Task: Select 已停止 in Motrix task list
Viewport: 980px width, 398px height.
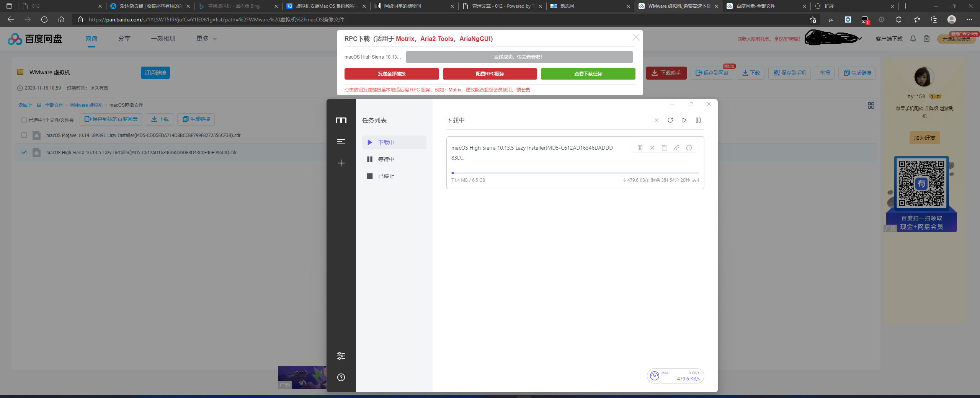Action: [x=394, y=176]
